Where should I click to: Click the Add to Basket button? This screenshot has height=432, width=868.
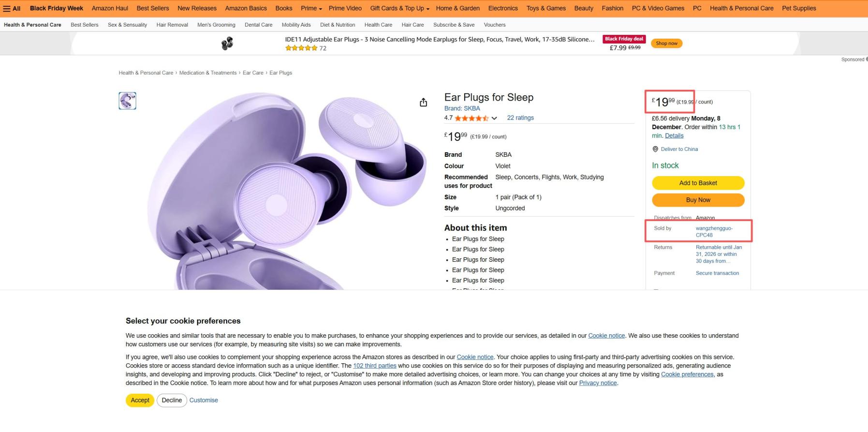(x=698, y=183)
